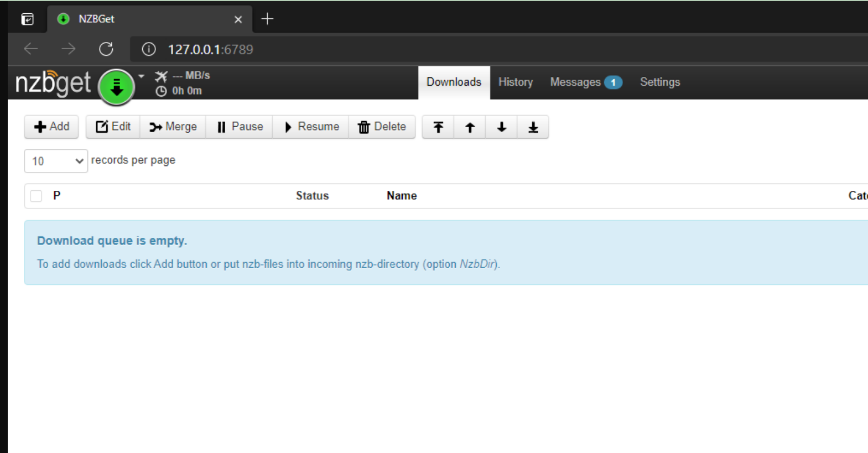The image size is (868, 453).
Task: Open a new browser tab
Action: coord(267,19)
